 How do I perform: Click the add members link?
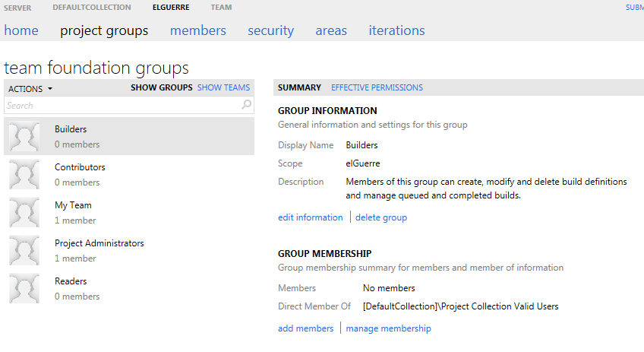305,328
